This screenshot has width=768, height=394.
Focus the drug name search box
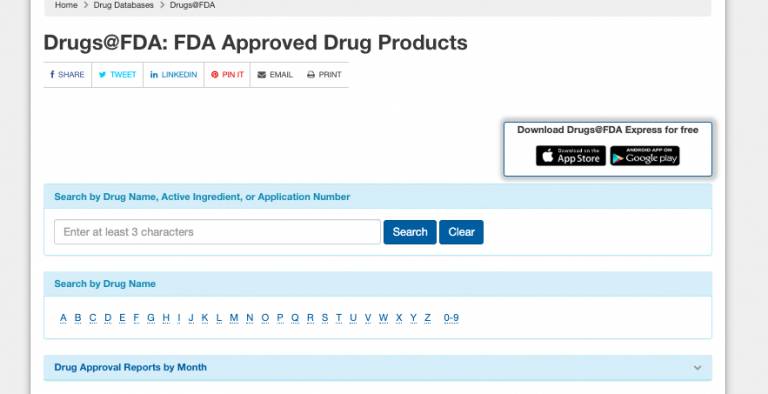(217, 232)
